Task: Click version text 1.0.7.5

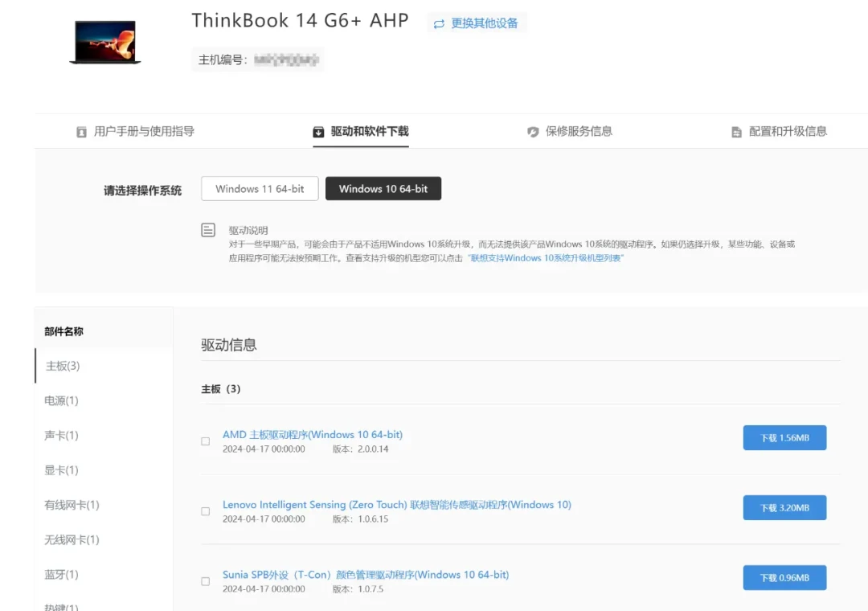Action: click(371, 588)
